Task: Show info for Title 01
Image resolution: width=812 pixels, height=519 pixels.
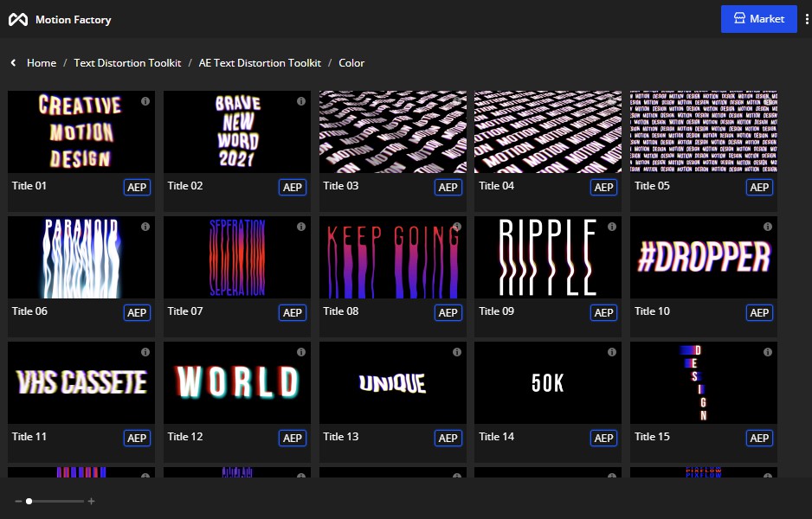Action: [x=145, y=101]
